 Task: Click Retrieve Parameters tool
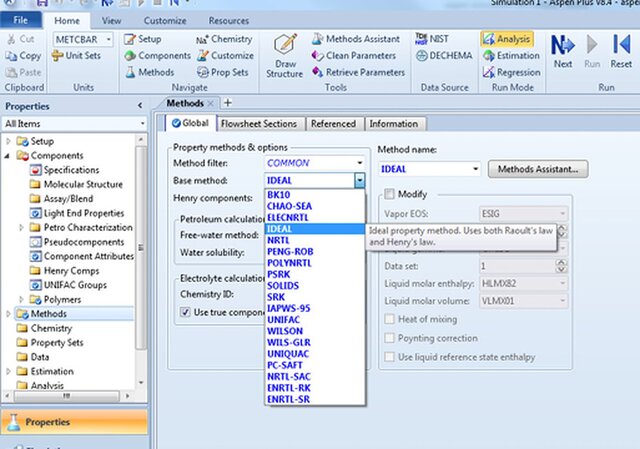[358, 72]
